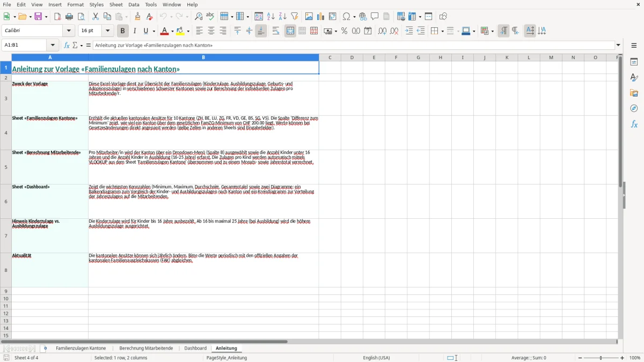644x362 pixels.
Task: Switch to Berechnung Mitarbeitende sheet tab
Action: (x=146, y=349)
